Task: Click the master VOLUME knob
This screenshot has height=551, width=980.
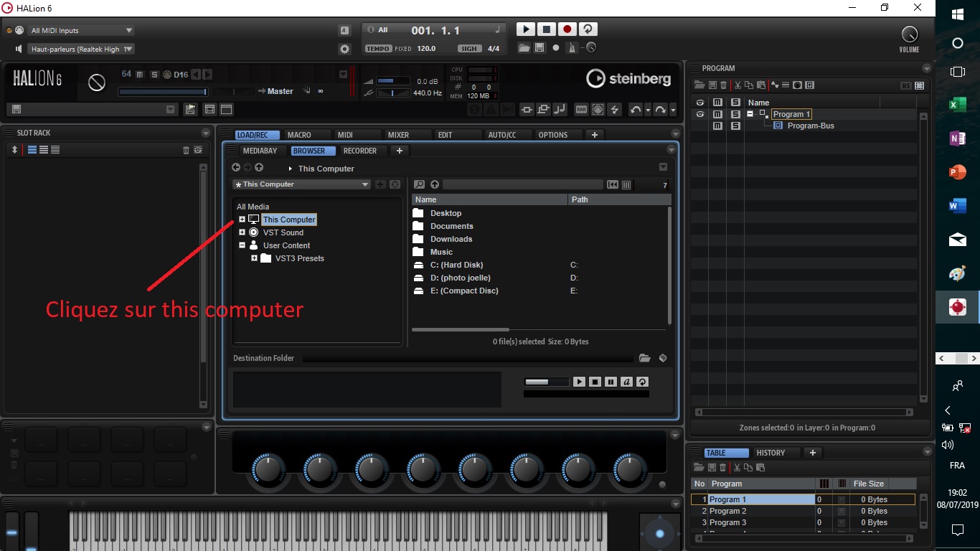Action: coord(909,34)
